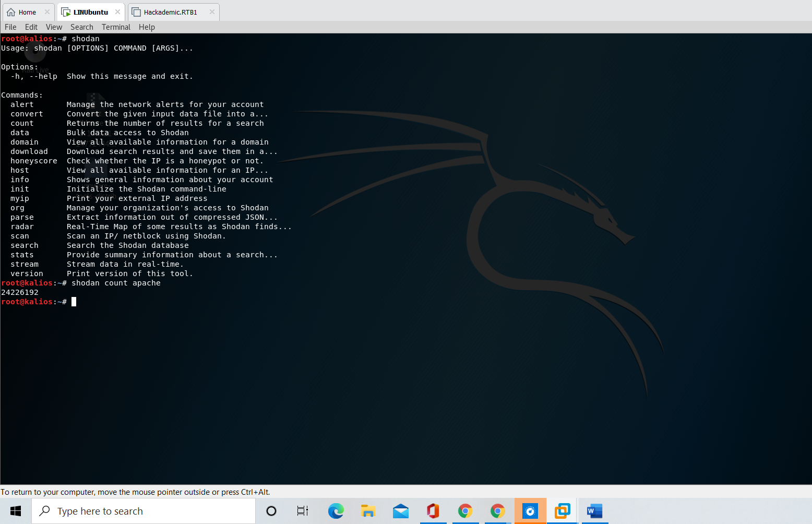Open the Help menu
Image resolution: width=812 pixels, height=524 pixels.
tap(147, 27)
